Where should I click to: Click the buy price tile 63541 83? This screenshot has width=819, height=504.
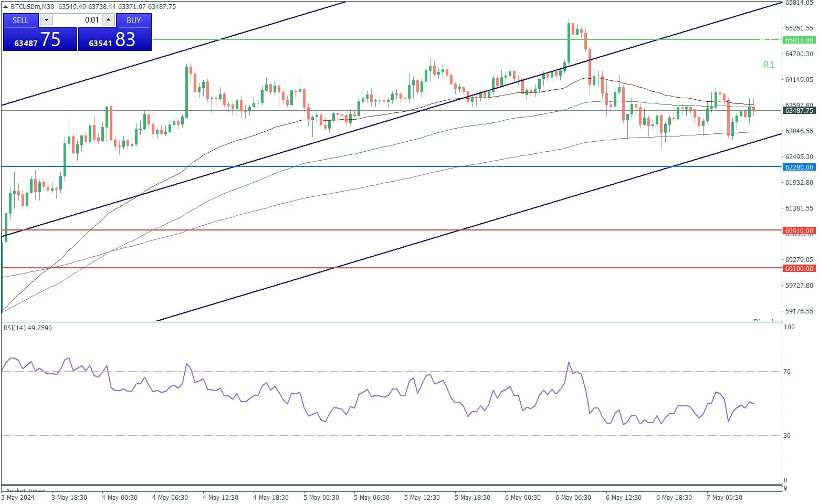tap(115, 39)
